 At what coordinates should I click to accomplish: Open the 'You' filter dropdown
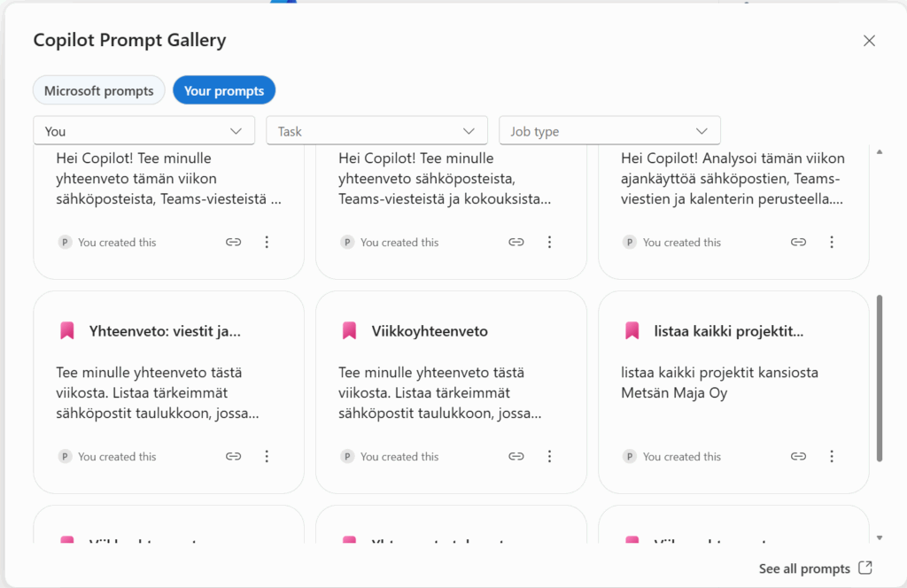[x=144, y=131]
